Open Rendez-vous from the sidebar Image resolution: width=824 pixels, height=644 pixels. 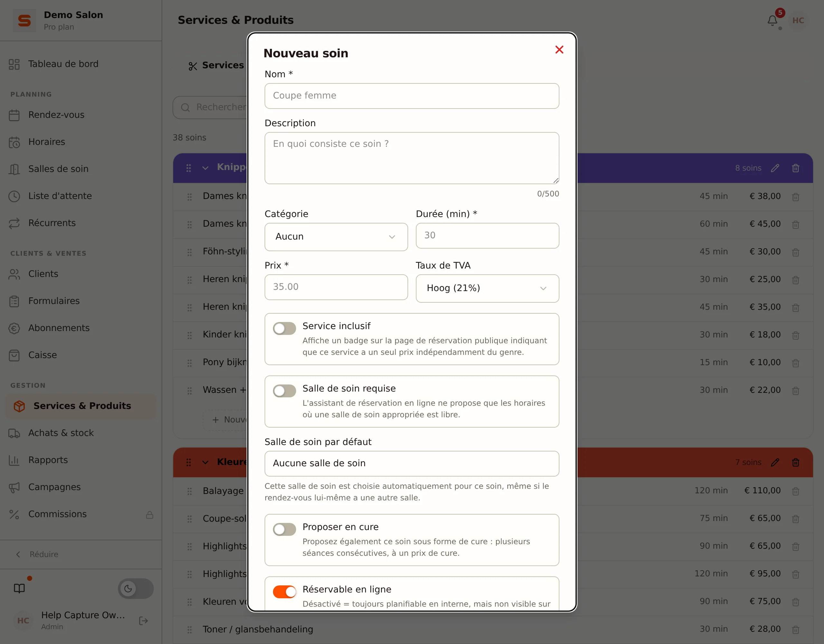[81, 115]
